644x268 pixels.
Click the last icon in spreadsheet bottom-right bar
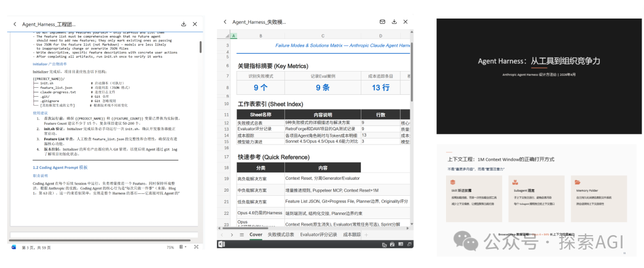coord(409,244)
